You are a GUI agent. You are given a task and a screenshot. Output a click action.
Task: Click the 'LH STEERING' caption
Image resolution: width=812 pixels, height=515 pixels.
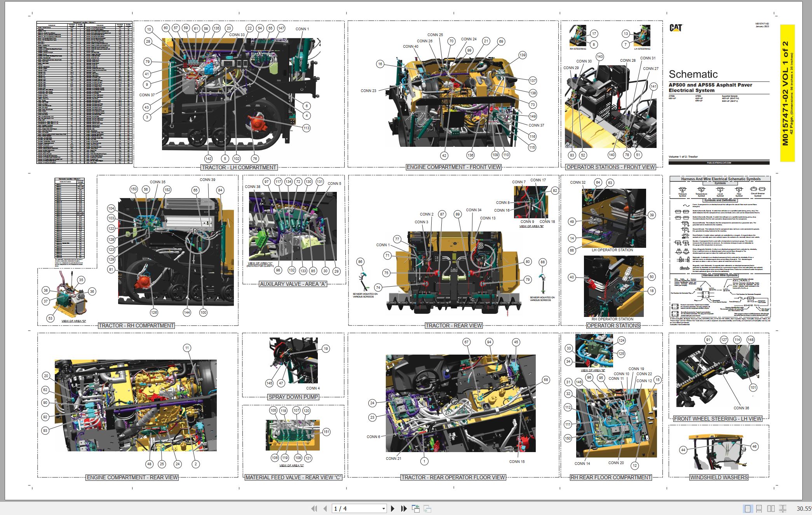click(642, 49)
